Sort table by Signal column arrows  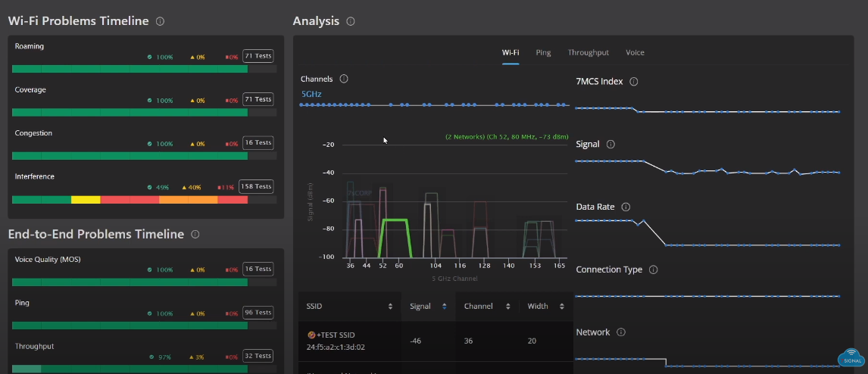pyautogui.click(x=444, y=307)
